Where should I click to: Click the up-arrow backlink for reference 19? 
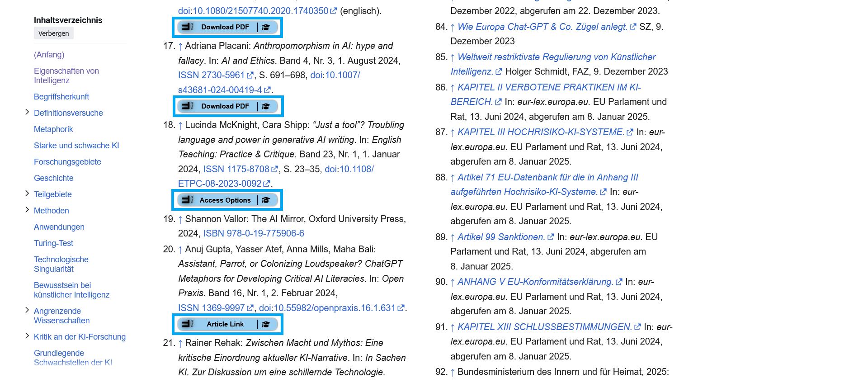(x=180, y=219)
